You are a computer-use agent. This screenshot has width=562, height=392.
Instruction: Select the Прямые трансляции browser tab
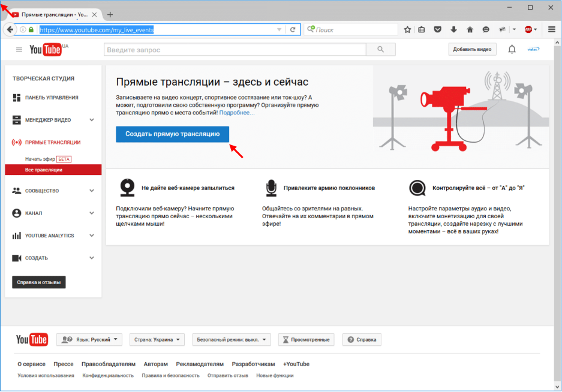(55, 15)
